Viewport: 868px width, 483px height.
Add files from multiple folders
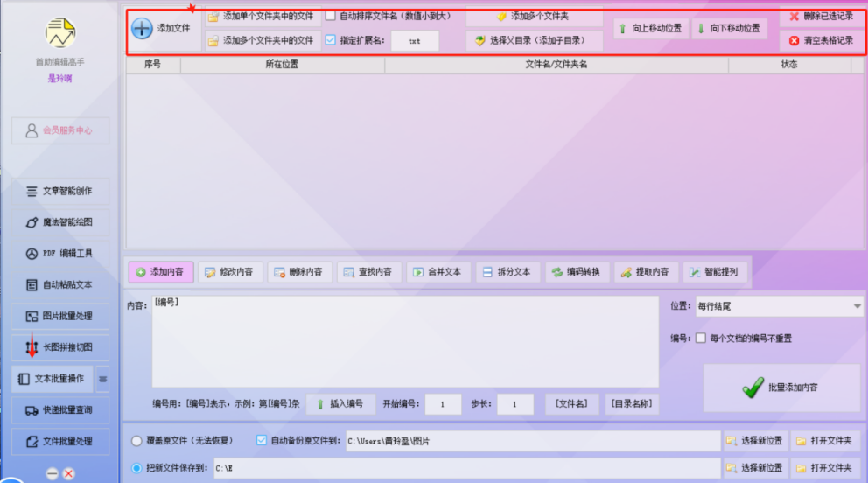(x=262, y=40)
